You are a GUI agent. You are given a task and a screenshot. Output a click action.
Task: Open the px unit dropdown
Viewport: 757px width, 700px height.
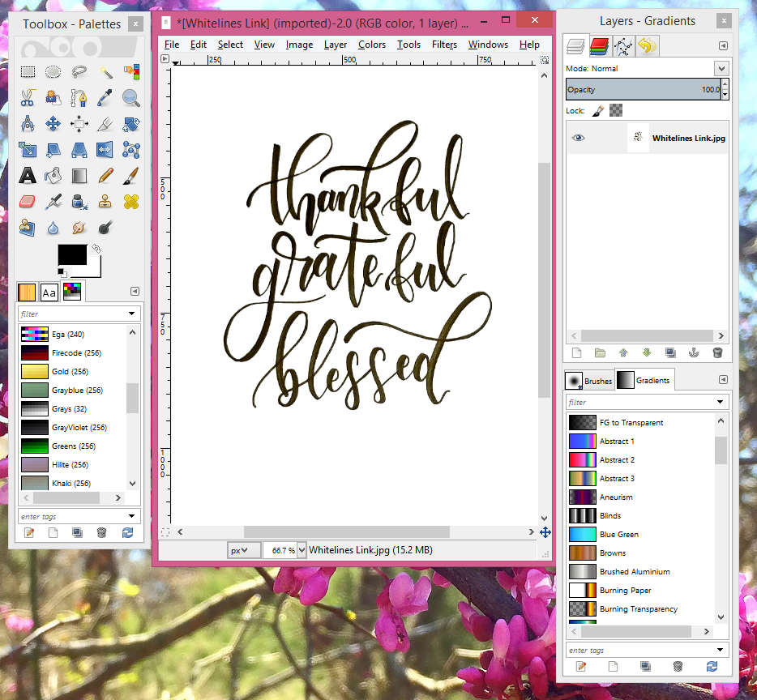click(x=244, y=550)
